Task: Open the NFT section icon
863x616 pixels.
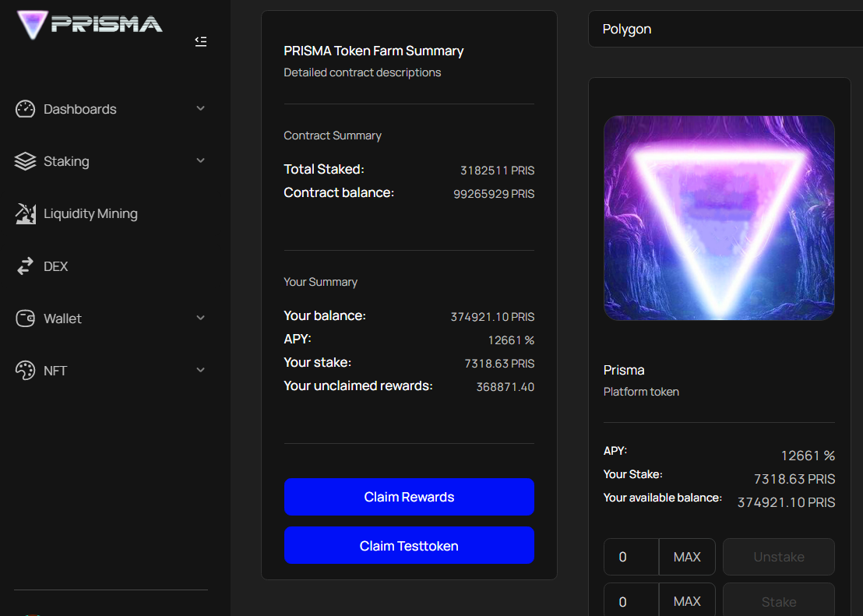Action: coord(26,370)
